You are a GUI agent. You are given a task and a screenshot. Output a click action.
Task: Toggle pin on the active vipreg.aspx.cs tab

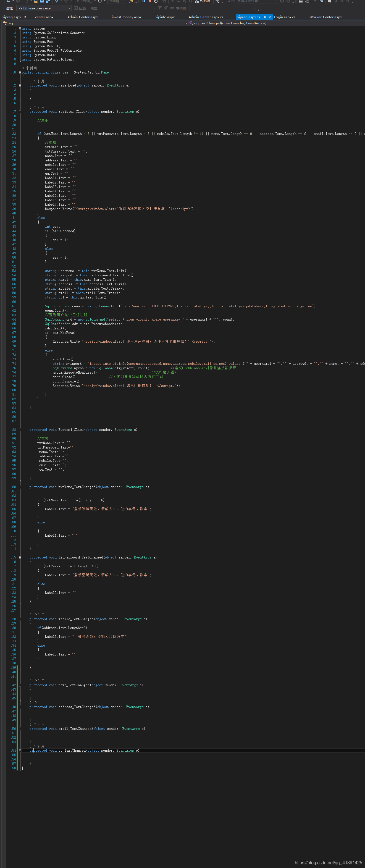265,17
